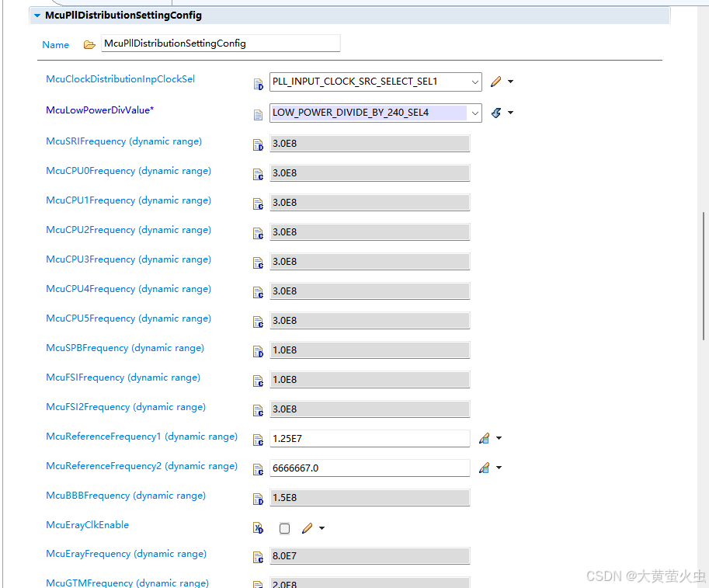Click the parameter icon for McuErayClkEnable
Image resolution: width=709 pixels, height=588 pixels.
point(258,528)
